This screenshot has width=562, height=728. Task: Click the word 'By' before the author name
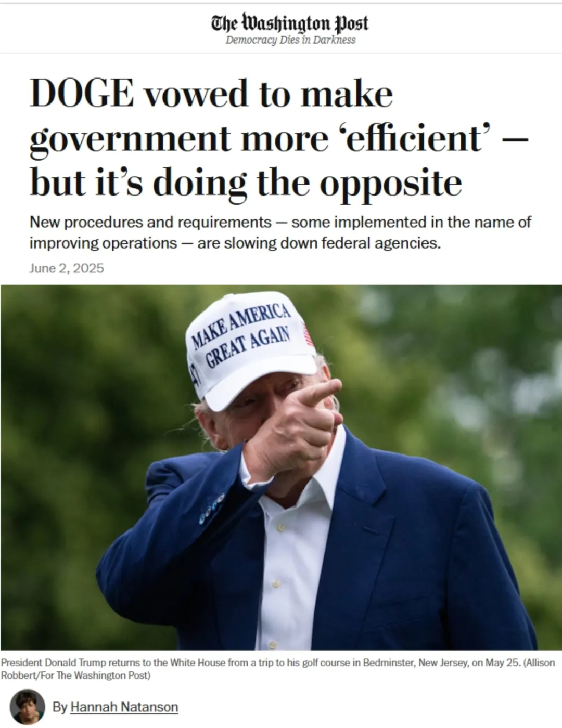pyautogui.click(x=60, y=707)
